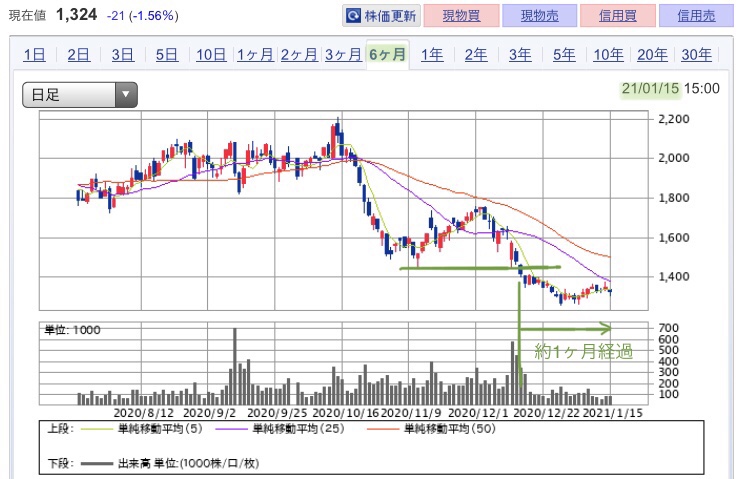Click the 信用買 button
This screenshot has height=479, width=749.
[x=621, y=16]
